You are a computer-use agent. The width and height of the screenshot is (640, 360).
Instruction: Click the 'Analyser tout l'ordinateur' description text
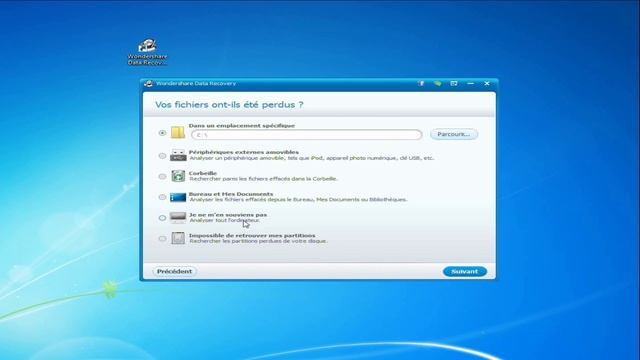tap(224, 220)
